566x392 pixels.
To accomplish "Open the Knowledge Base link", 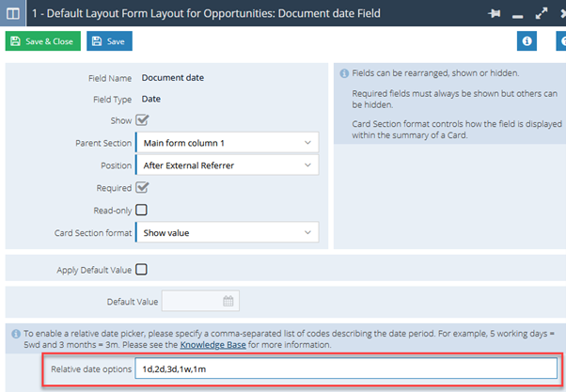I will point(213,345).
